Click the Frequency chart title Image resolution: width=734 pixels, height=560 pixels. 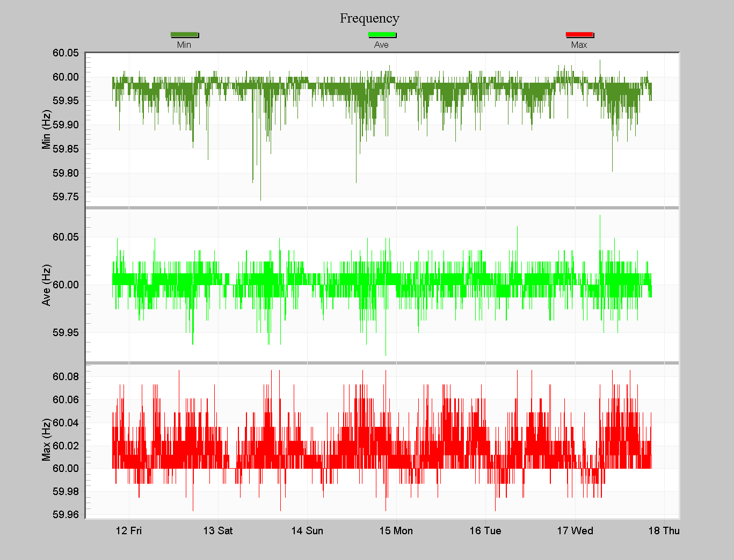click(369, 18)
